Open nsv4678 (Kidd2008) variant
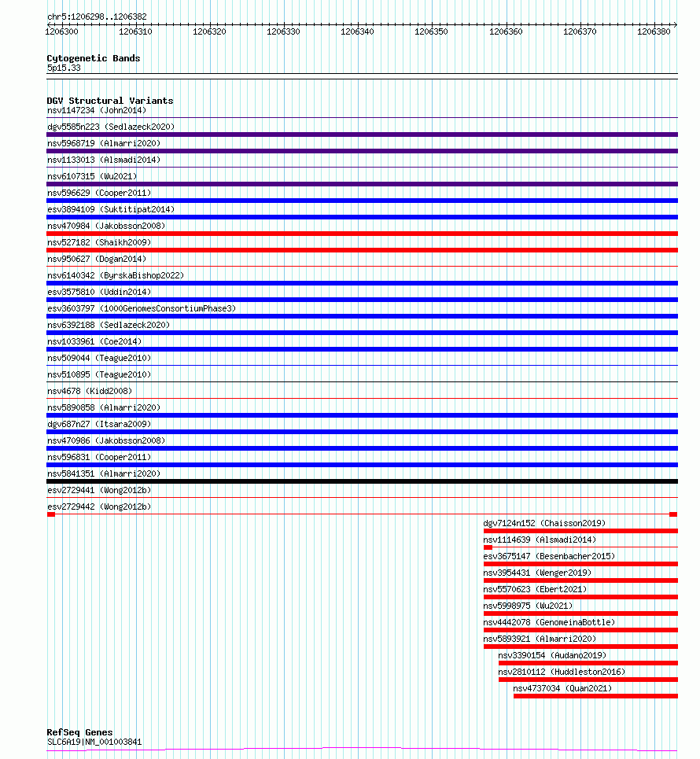This screenshot has width=700, height=759. point(90,391)
